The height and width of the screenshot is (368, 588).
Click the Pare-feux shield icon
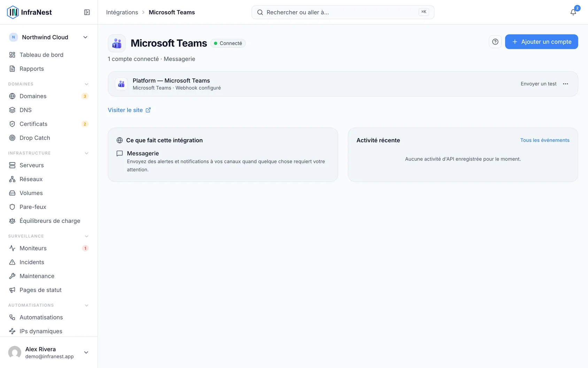click(x=12, y=207)
